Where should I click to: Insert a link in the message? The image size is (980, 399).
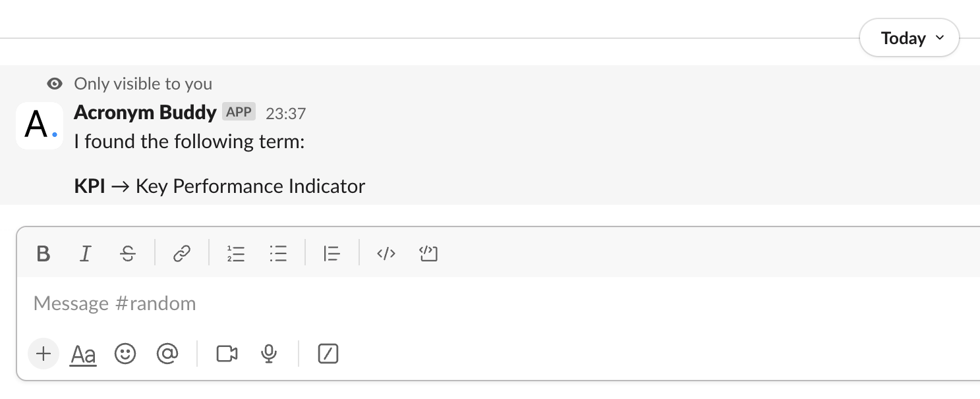pyautogui.click(x=182, y=253)
